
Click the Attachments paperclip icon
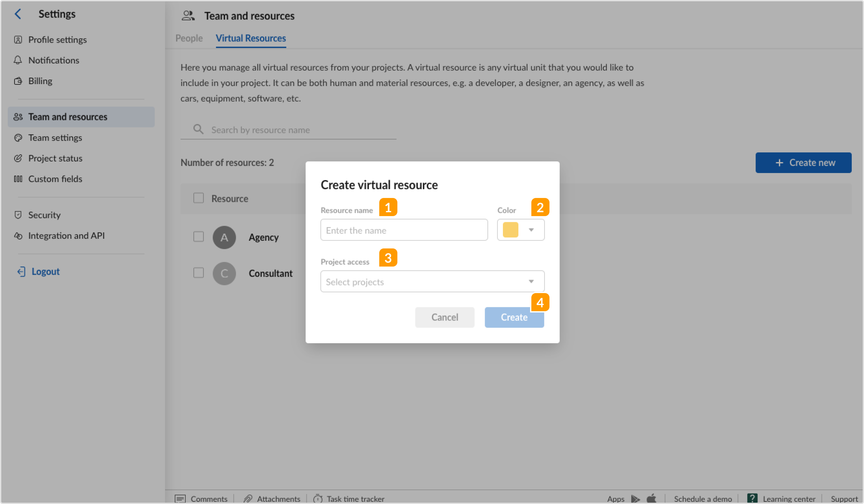coord(248,499)
